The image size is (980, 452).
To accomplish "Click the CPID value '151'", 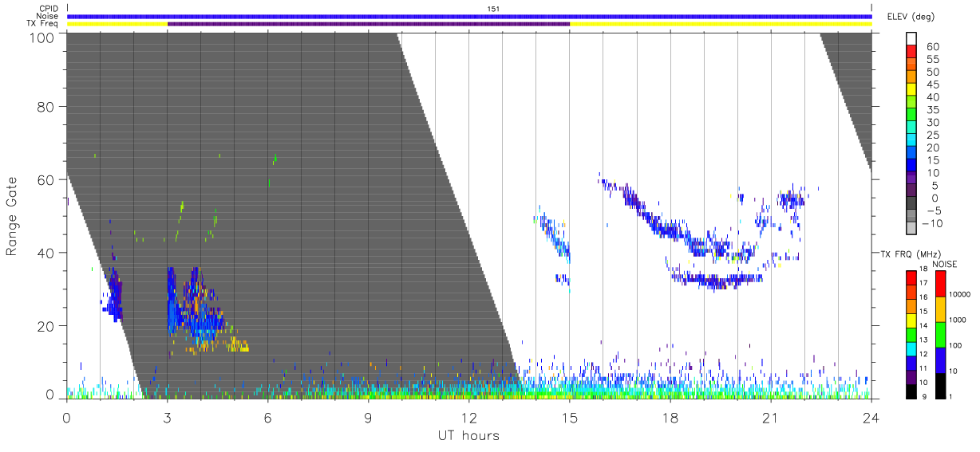I will [x=494, y=9].
